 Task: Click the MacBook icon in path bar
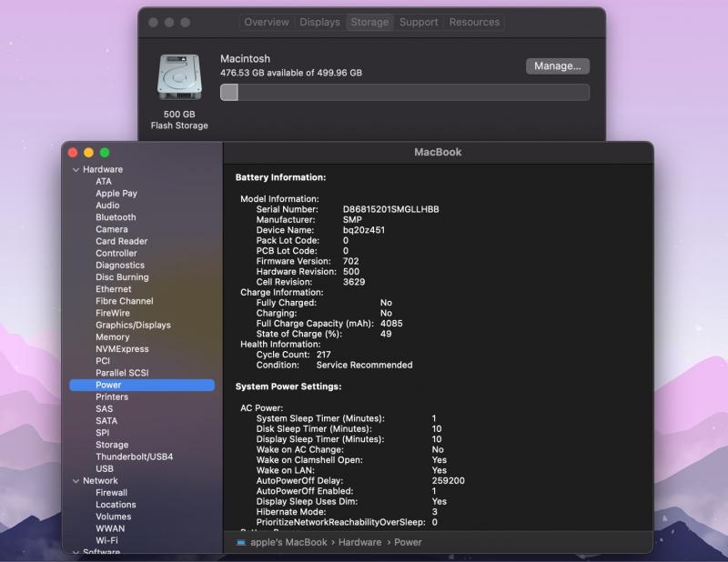(x=241, y=542)
